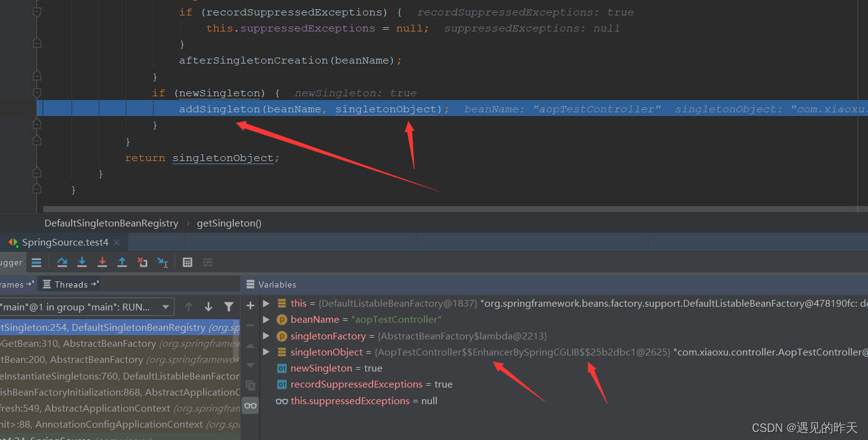Click the duplicate watch icon
The width and height of the screenshot is (868, 440).
250,385
